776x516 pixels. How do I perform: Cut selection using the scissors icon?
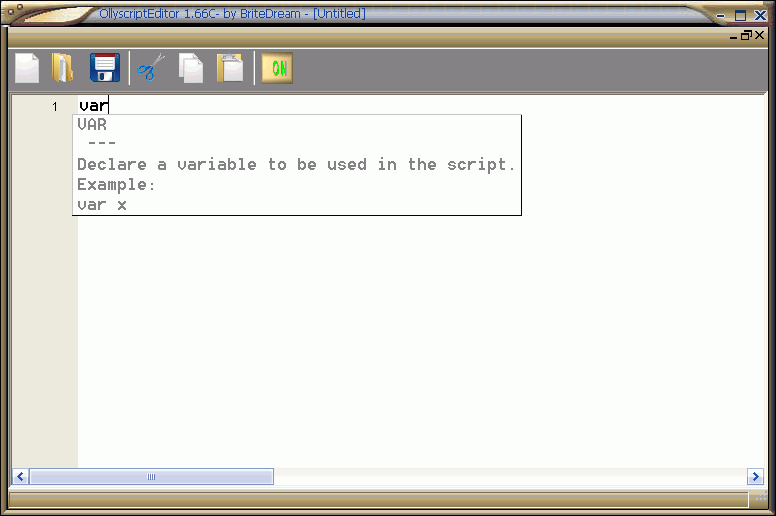pyautogui.click(x=151, y=68)
